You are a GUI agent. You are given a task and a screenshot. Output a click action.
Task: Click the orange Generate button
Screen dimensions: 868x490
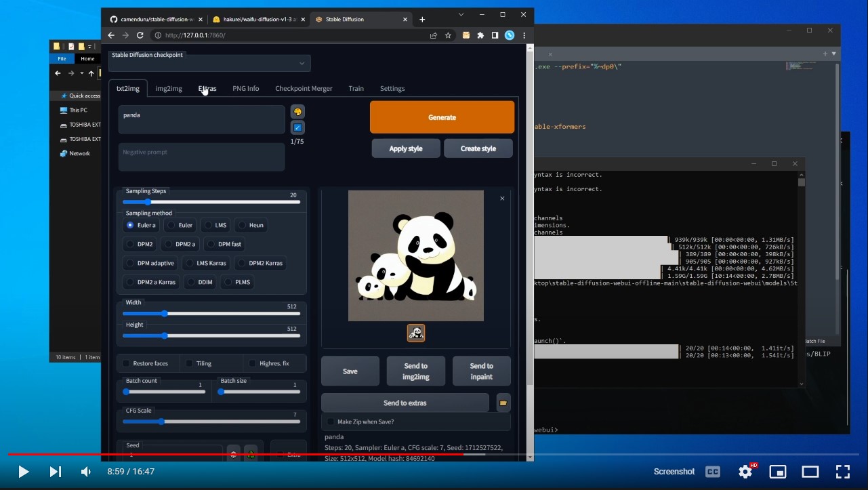(x=442, y=117)
